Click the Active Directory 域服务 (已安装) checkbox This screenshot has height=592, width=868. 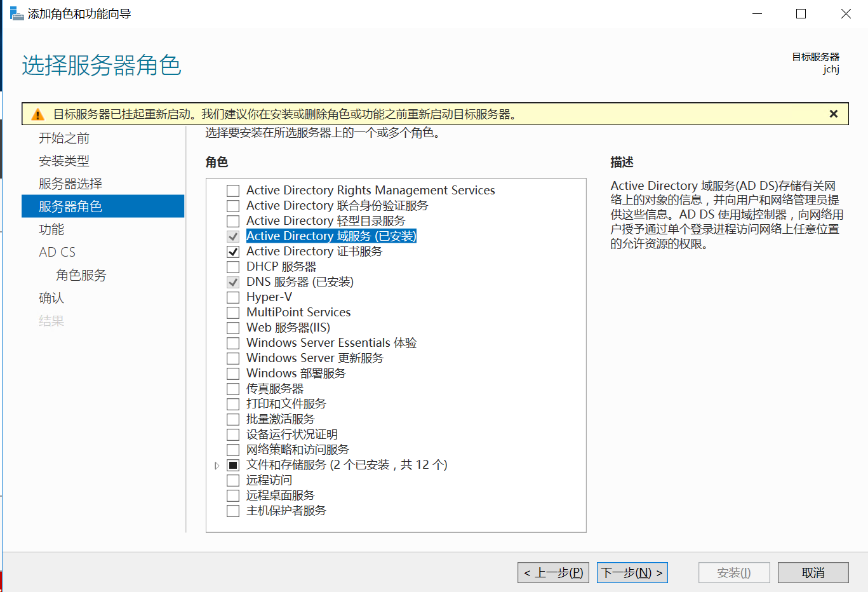(233, 236)
